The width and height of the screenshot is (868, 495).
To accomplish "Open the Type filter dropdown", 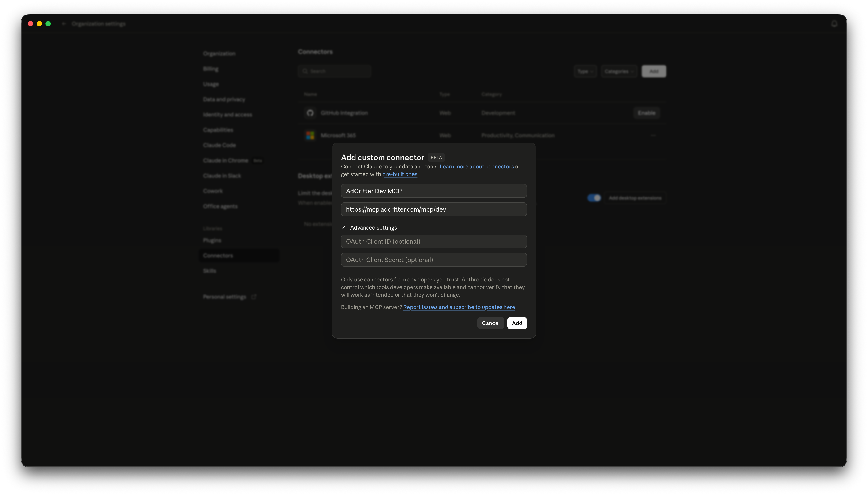I will click(x=585, y=71).
